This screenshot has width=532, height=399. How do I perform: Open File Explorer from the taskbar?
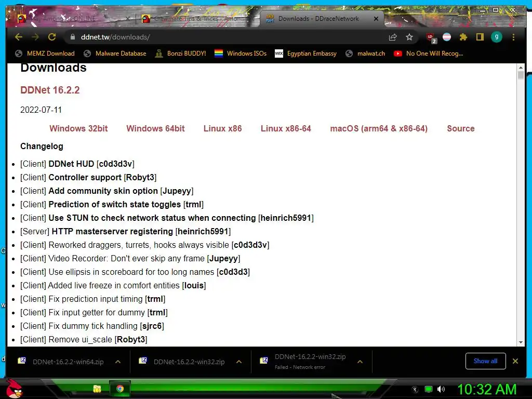(x=97, y=389)
